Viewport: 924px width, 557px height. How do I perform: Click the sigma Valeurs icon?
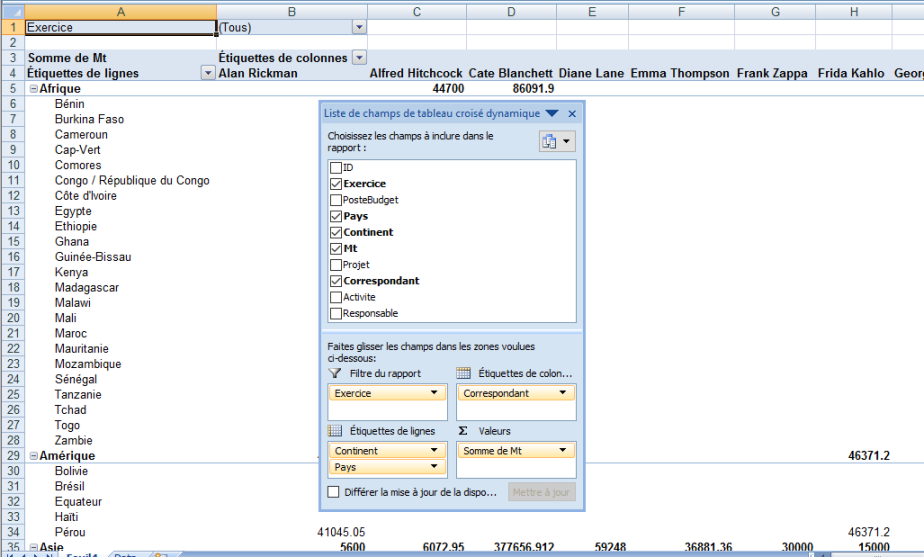pyautogui.click(x=464, y=431)
